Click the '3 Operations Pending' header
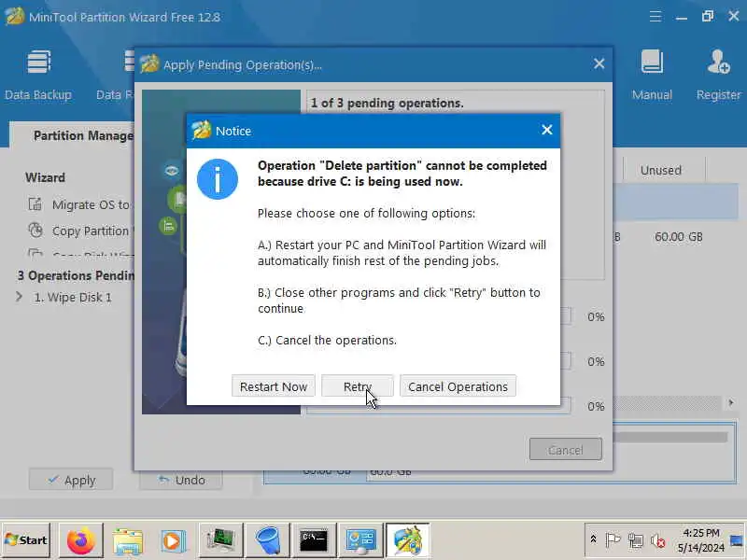Image resolution: width=747 pixels, height=560 pixels. 77,275
